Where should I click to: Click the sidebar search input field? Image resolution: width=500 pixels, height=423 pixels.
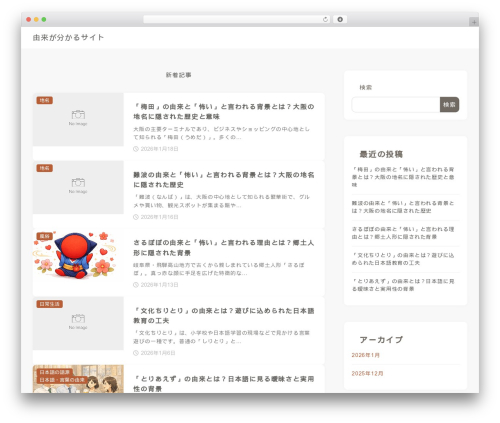tap(396, 105)
